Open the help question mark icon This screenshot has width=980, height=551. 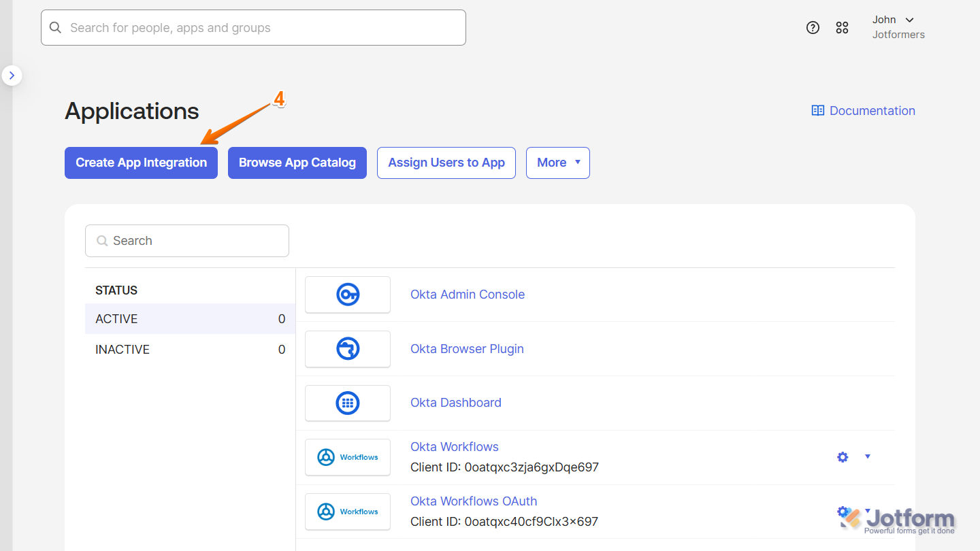click(813, 27)
